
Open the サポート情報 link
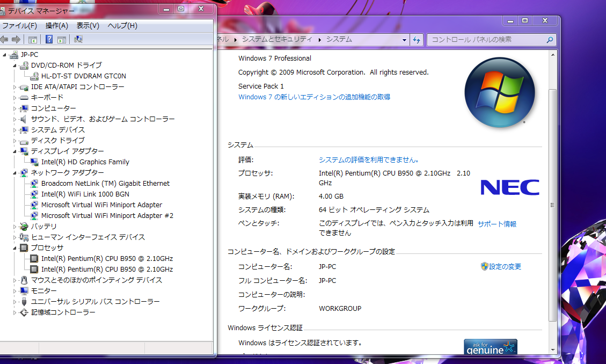[497, 224]
